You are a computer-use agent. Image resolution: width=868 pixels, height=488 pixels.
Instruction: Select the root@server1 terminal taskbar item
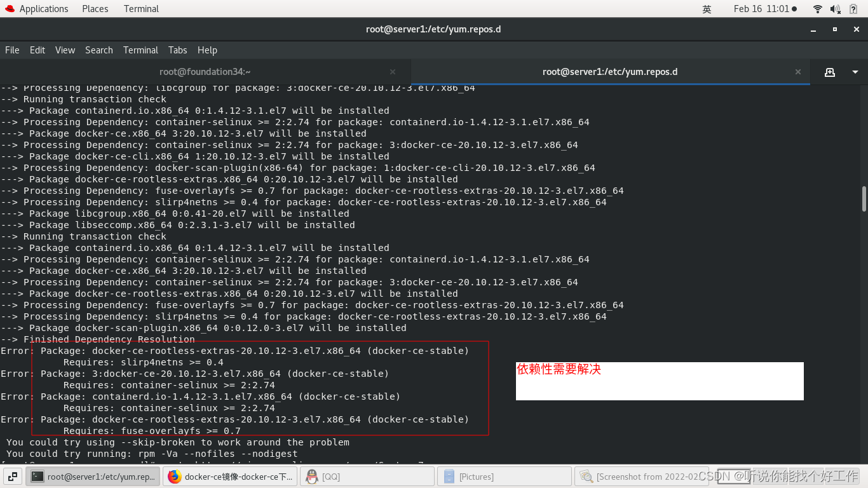[x=93, y=477]
